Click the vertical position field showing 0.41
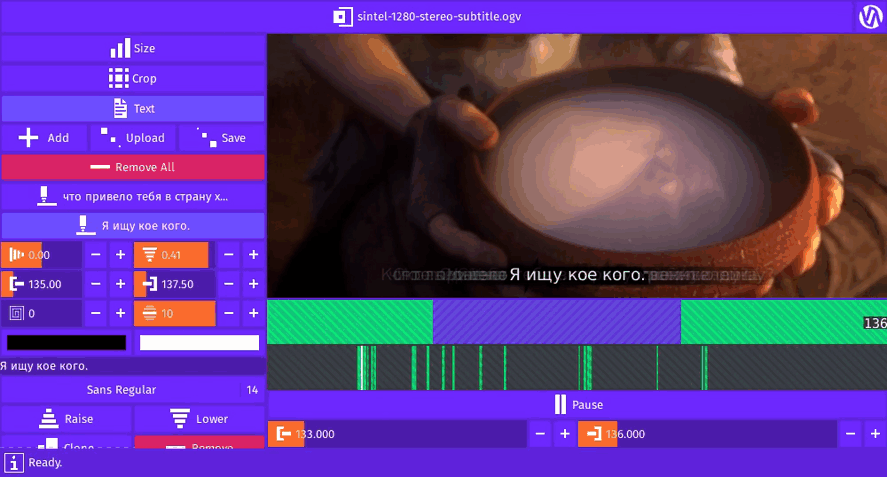Screen dimensions: 887x477 click(x=174, y=255)
